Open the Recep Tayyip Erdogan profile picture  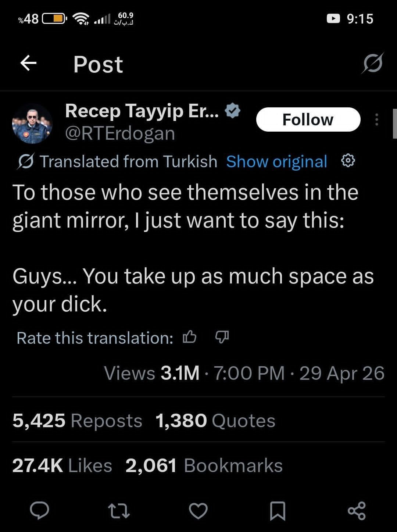(x=32, y=124)
